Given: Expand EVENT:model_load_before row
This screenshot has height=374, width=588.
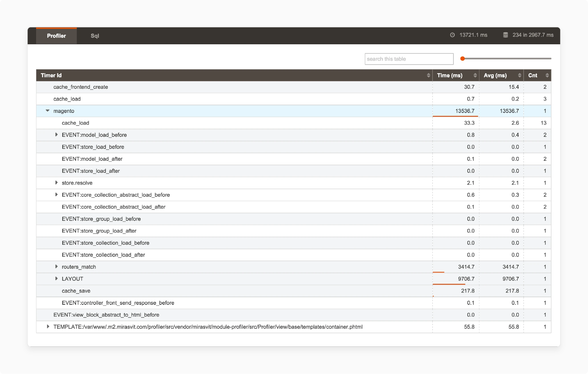Looking at the screenshot, I should [56, 135].
